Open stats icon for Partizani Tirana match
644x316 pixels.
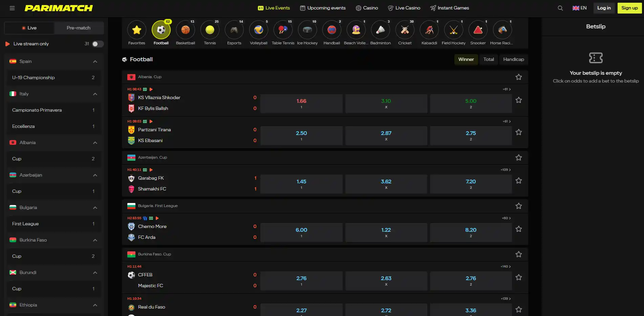(x=145, y=121)
